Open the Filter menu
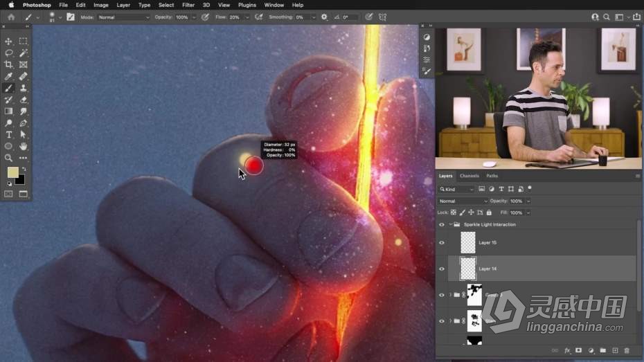 click(x=188, y=5)
